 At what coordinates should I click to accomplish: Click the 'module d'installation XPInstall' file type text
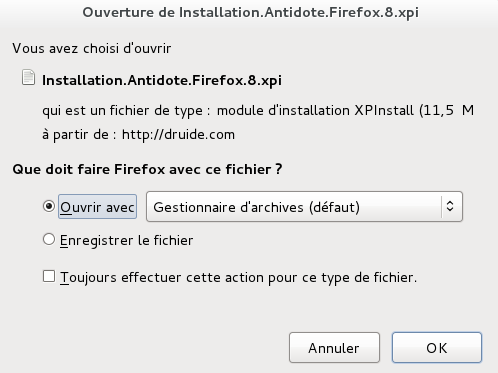click(x=315, y=110)
